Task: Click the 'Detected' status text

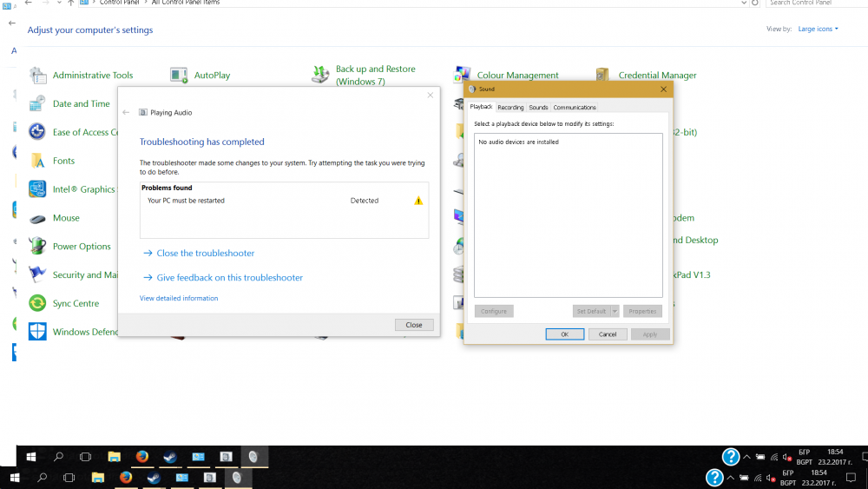Action: 365,201
